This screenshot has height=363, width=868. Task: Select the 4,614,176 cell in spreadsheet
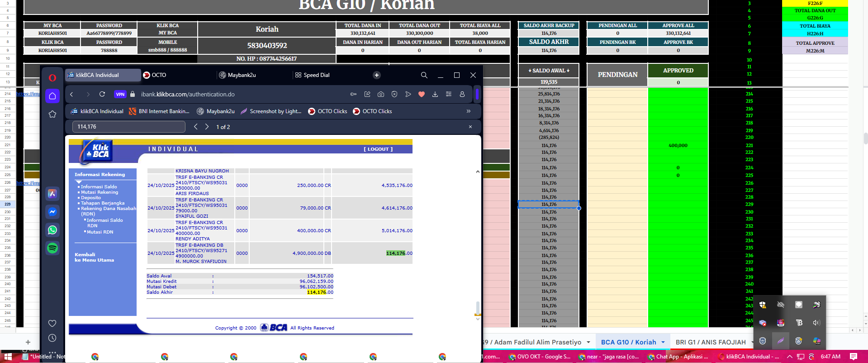[x=549, y=130]
